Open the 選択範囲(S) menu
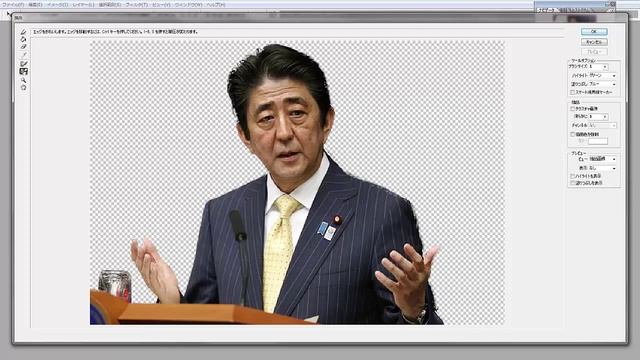640x360 pixels. click(x=110, y=5)
